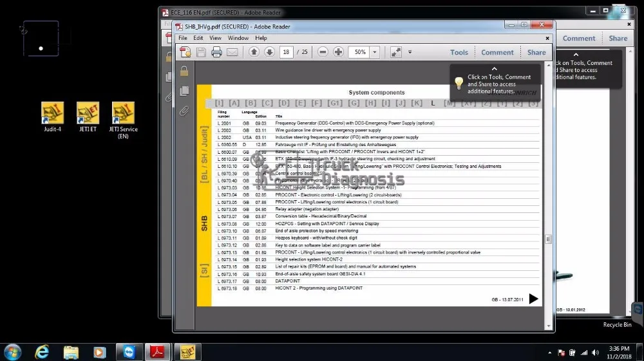Screen dimensions: 644x361
Task: Open the Window menu
Action: (238, 38)
